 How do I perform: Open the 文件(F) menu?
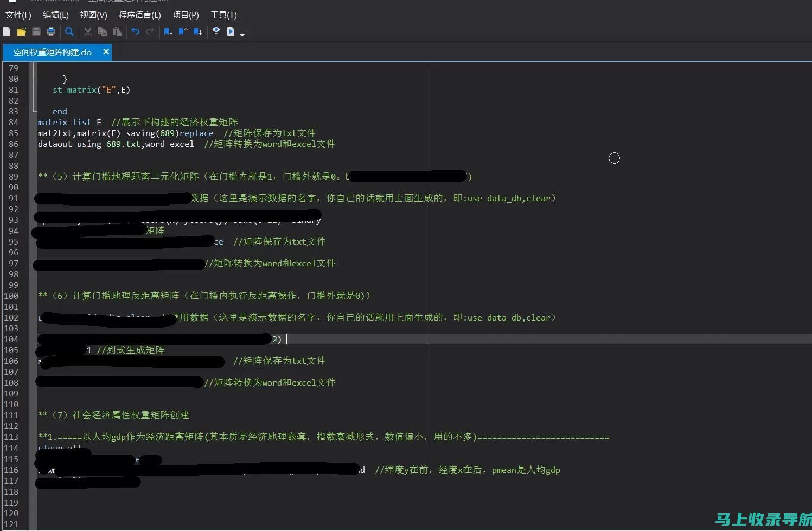click(18, 15)
